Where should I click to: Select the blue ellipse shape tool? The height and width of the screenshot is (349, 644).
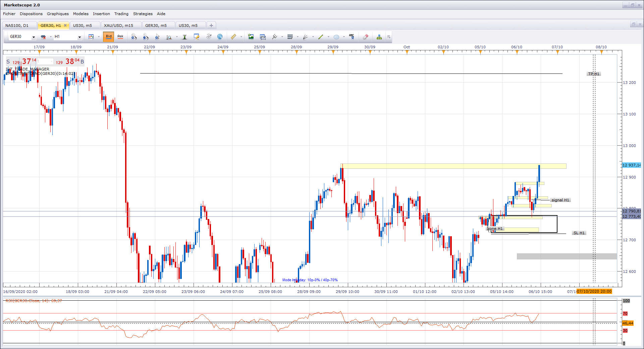(336, 37)
